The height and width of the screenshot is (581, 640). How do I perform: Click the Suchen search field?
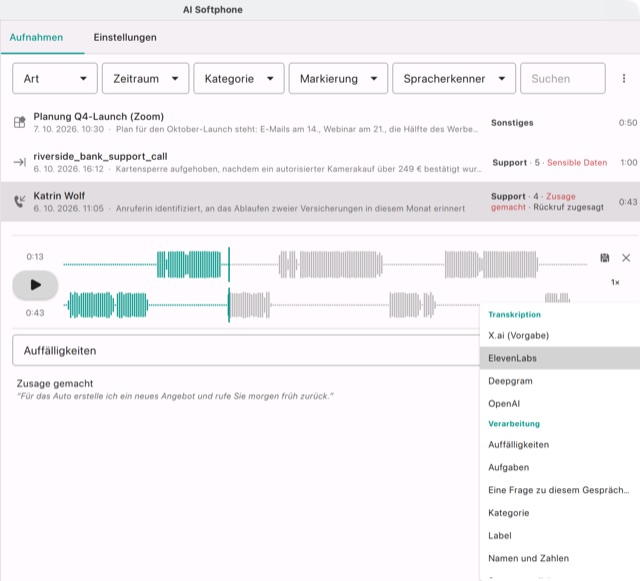pos(562,78)
